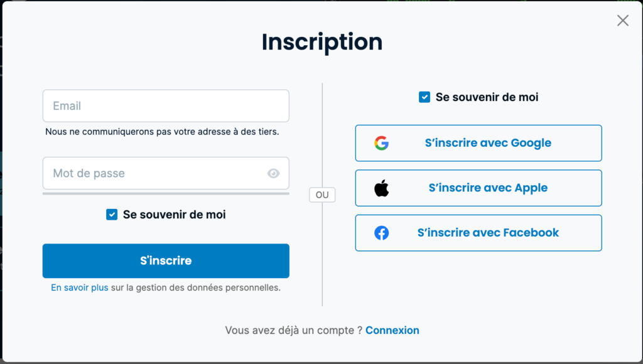Click the password strength bar
Screen dimensions: 643x364
(166, 193)
